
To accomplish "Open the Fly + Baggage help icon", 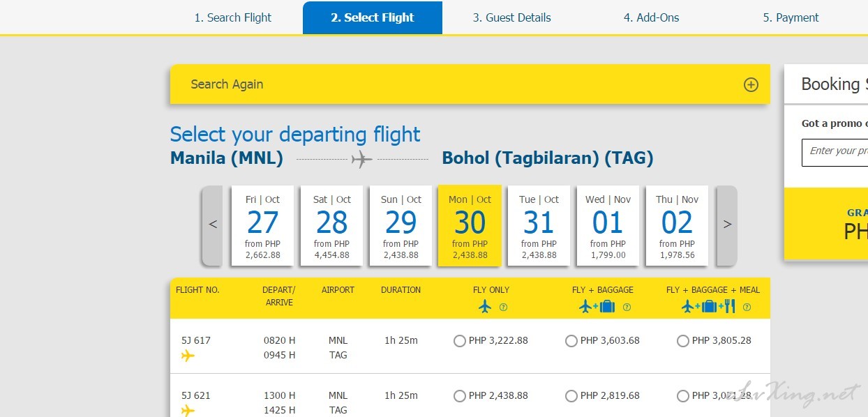I will [627, 307].
